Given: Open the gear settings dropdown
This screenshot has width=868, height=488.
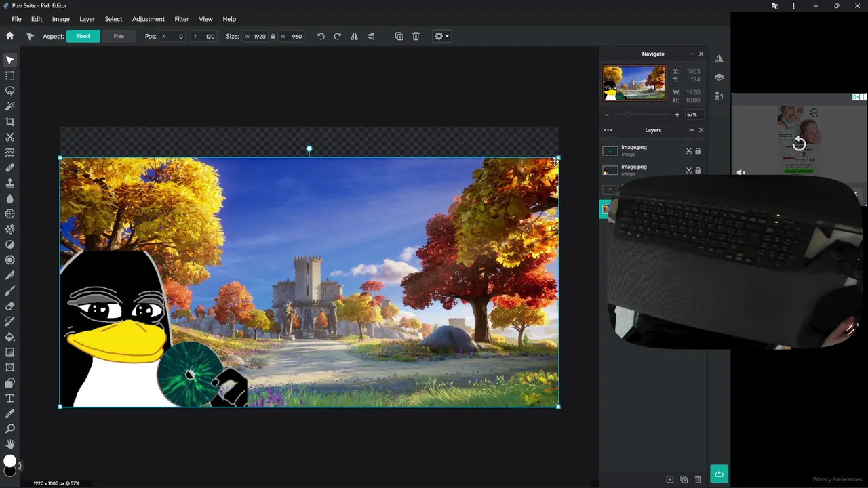Looking at the screenshot, I should click(x=441, y=36).
